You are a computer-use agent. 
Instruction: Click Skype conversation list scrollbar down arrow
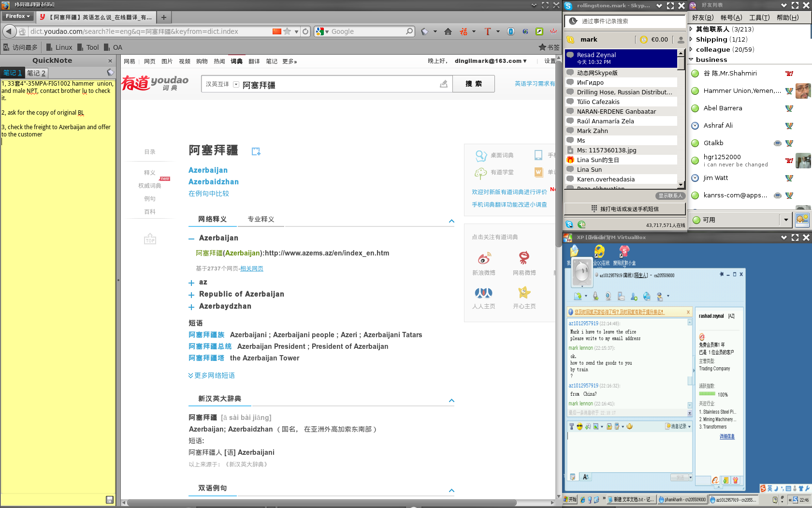(681, 184)
